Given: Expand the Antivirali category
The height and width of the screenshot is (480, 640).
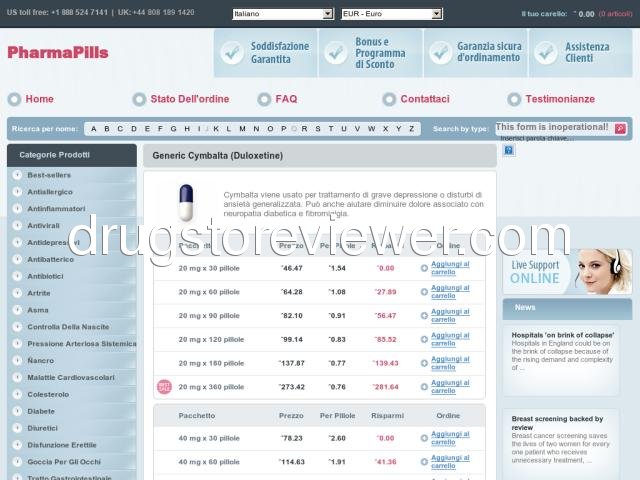Looking at the screenshot, I should (x=43, y=226).
